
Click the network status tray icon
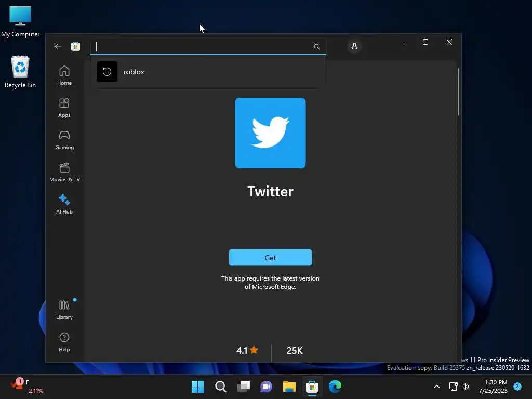tap(453, 387)
